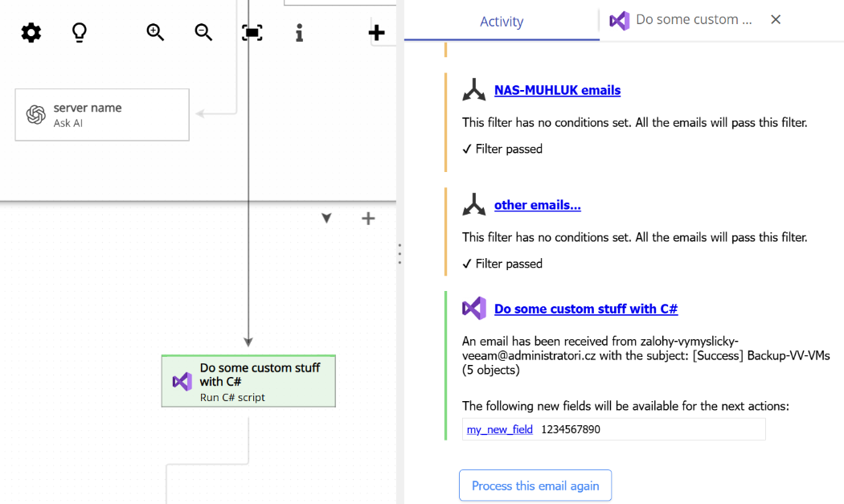This screenshot has height=504, width=844.
Task: Open the three-dot panel handle menu
Action: pyautogui.click(x=399, y=254)
